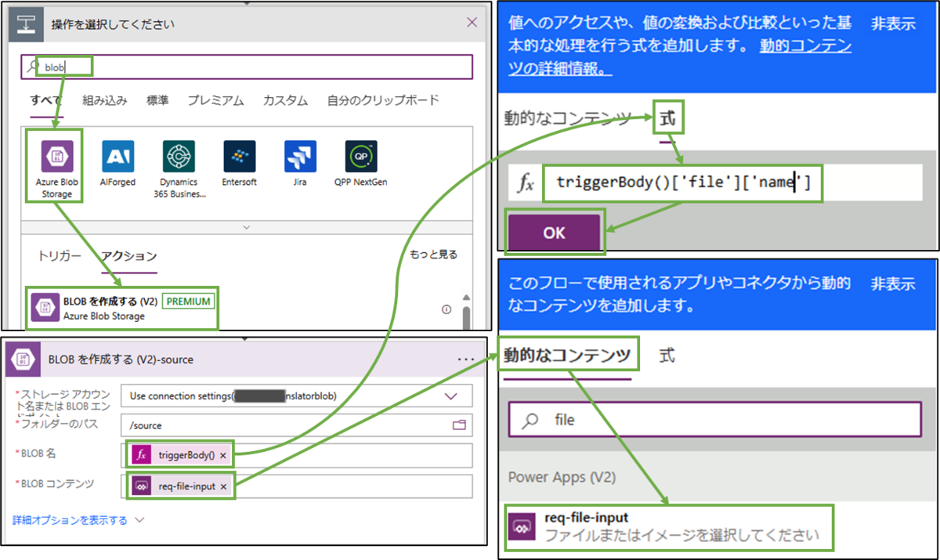Expand 詳細オプションを表示する
This screenshot has height=560, width=940.
coord(78,519)
